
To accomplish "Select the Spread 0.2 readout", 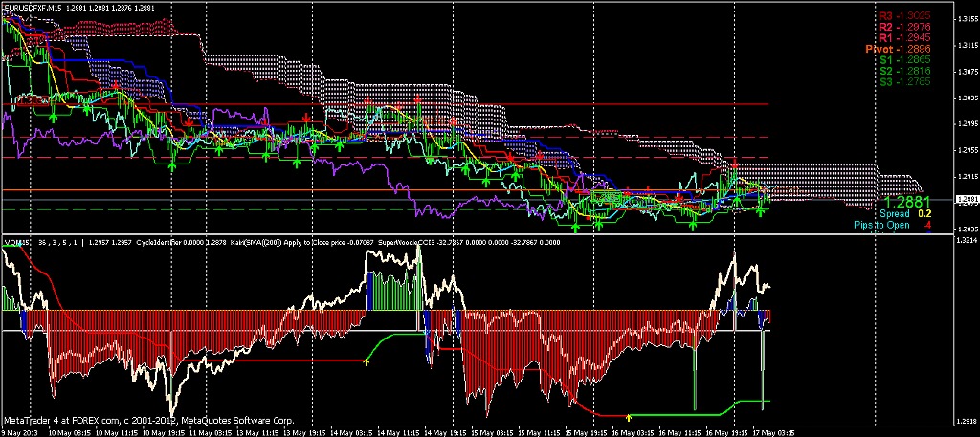I will click(903, 213).
